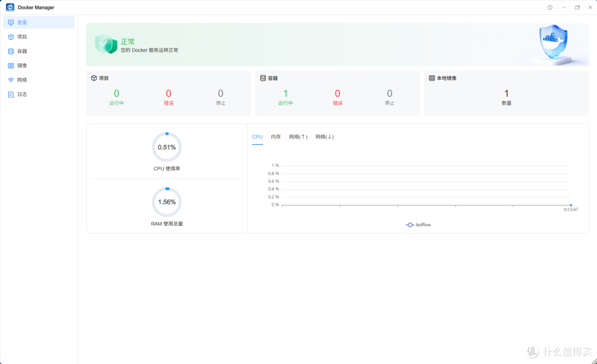Image resolution: width=597 pixels, height=364 pixels.
Task: Click the database icon in 容器 card header
Action: tap(263, 78)
